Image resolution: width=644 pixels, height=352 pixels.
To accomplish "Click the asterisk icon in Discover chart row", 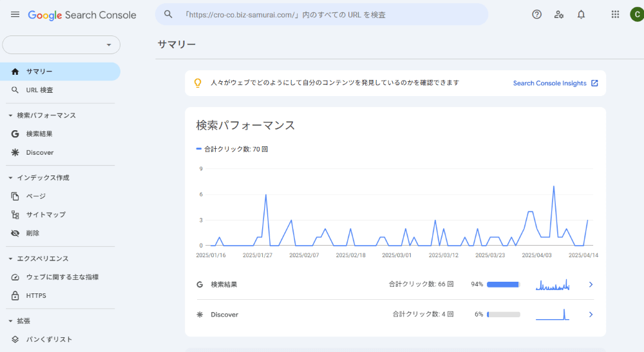I will [x=200, y=315].
